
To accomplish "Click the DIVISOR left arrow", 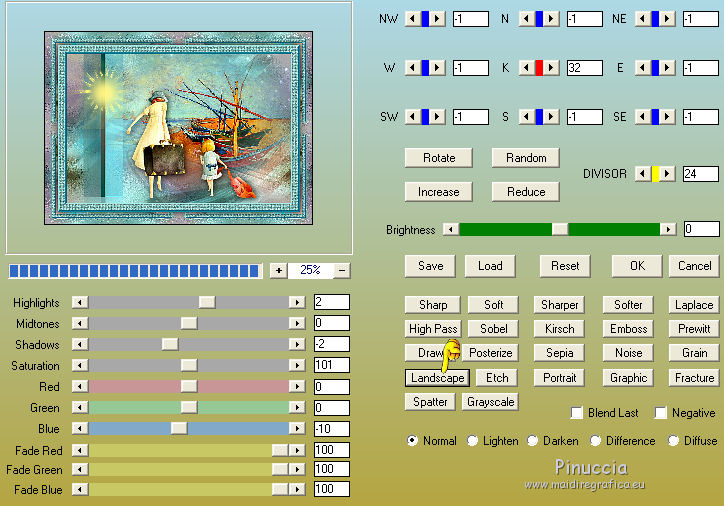I will 642,174.
